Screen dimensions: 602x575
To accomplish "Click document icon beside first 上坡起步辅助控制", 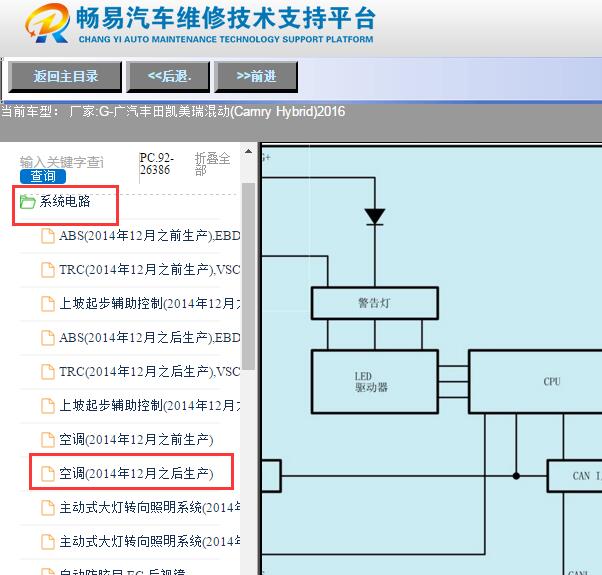I will (48, 304).
